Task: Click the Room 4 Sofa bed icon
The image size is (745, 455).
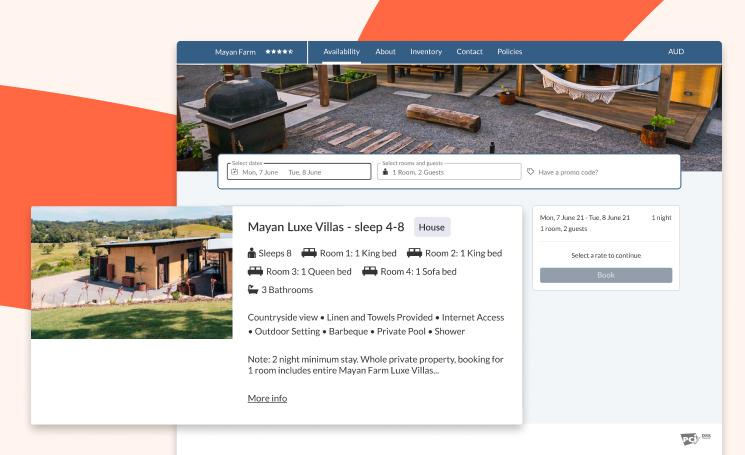Action: 370,271
